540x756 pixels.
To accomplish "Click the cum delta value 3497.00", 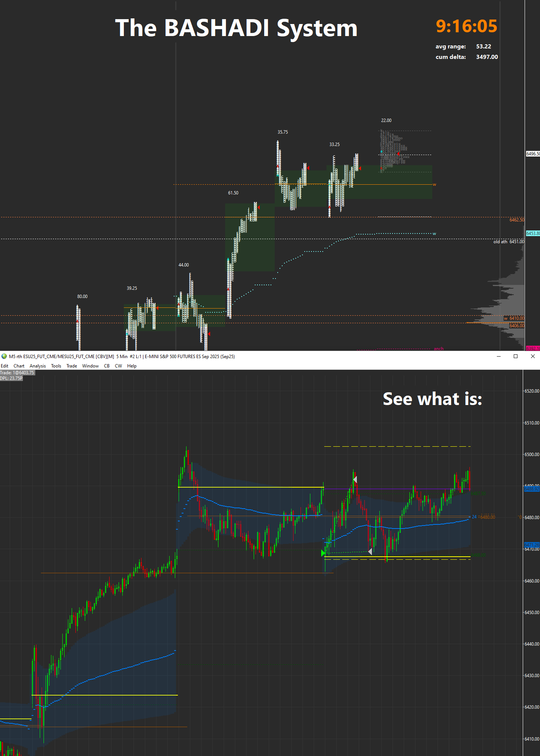I will [487, 57].
